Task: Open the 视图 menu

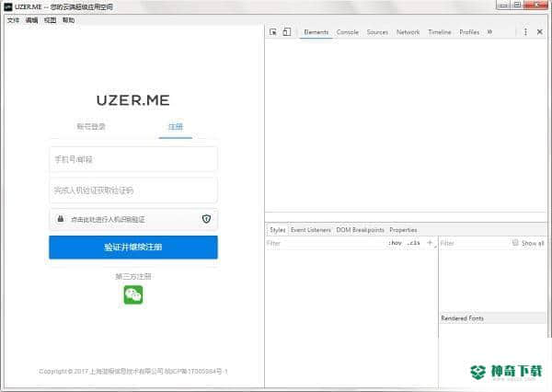Action: [50, 20]
